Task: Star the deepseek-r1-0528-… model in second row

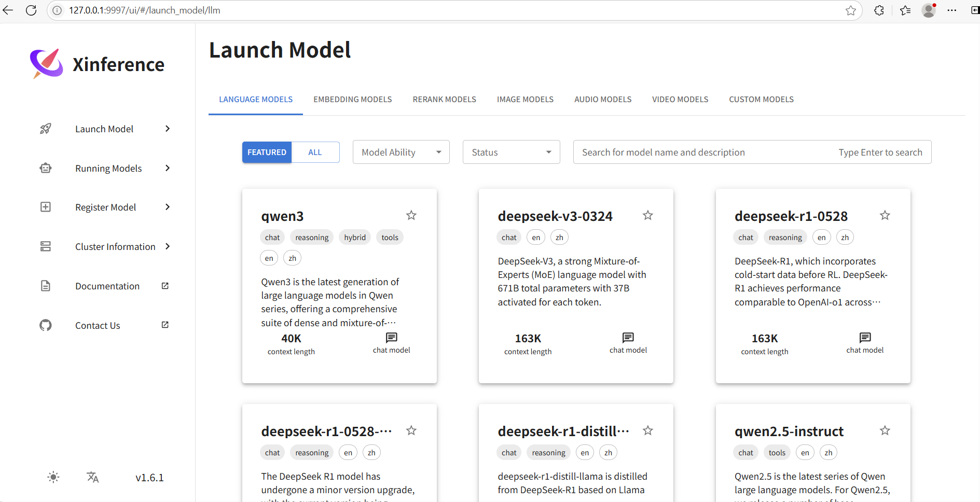Action: 411,430
